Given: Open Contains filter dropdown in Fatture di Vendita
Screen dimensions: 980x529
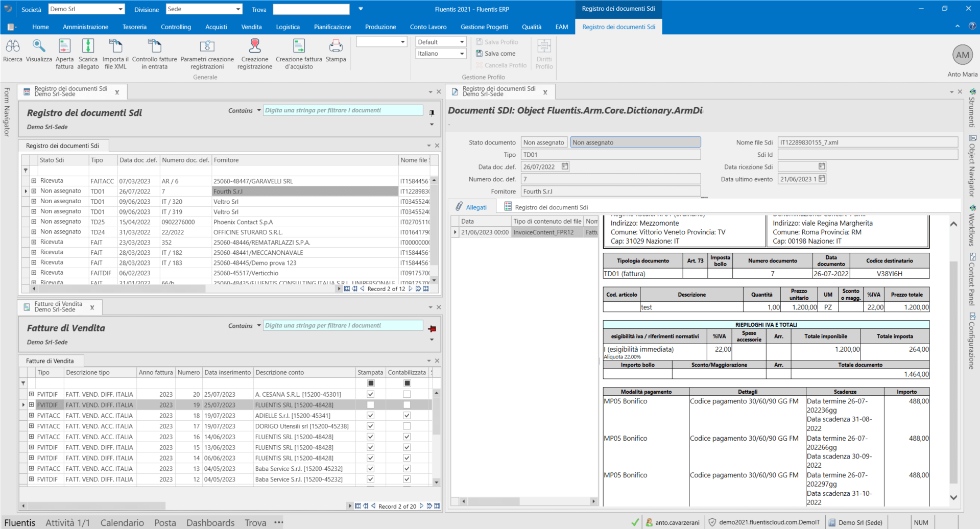Looking at the screenshot, I should coord(259,325).
